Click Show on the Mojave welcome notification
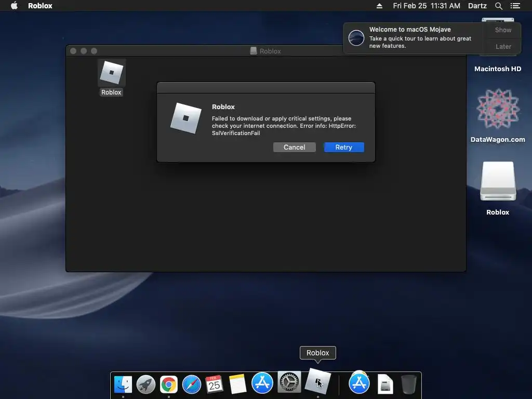The height and width of the screenshot is (399, 532). pos(503,30)
